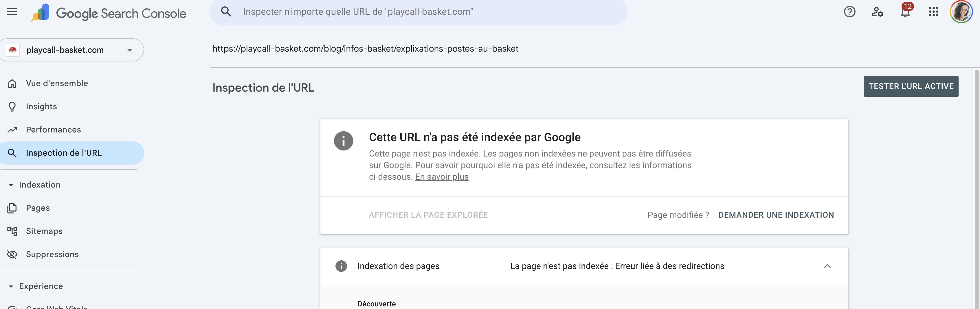Collapse the Expérience section
The image size is (980, 309).
pyautogui.click(x=11, y=286)
